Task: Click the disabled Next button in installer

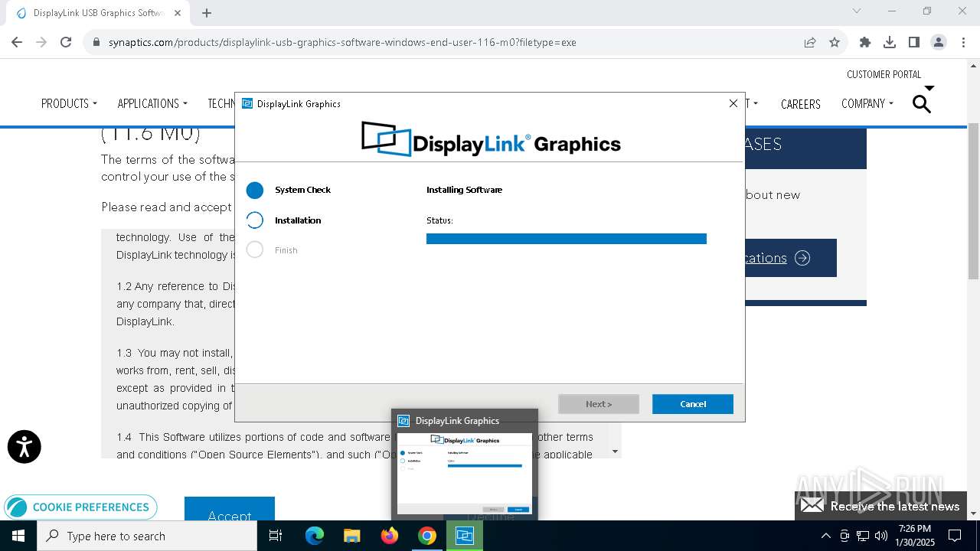Action: click(x=599, y=404)
